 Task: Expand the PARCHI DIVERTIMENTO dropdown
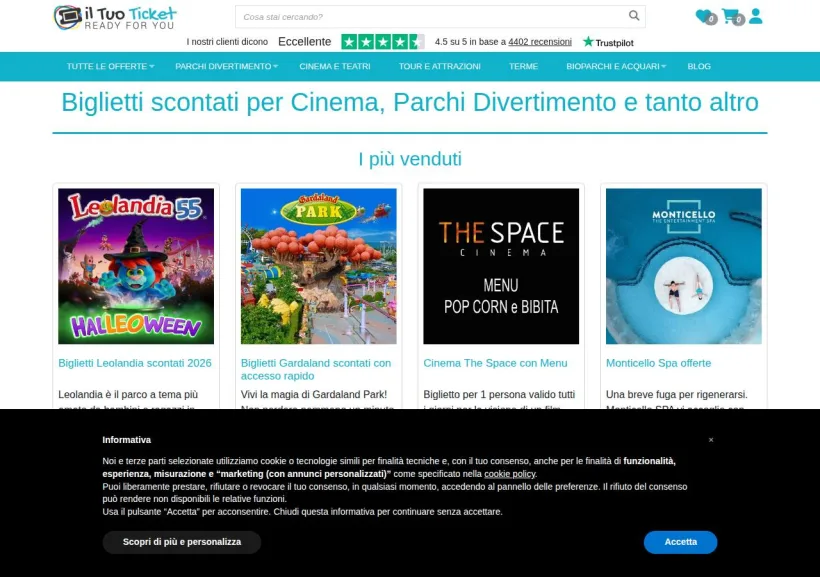pos(226,66)
